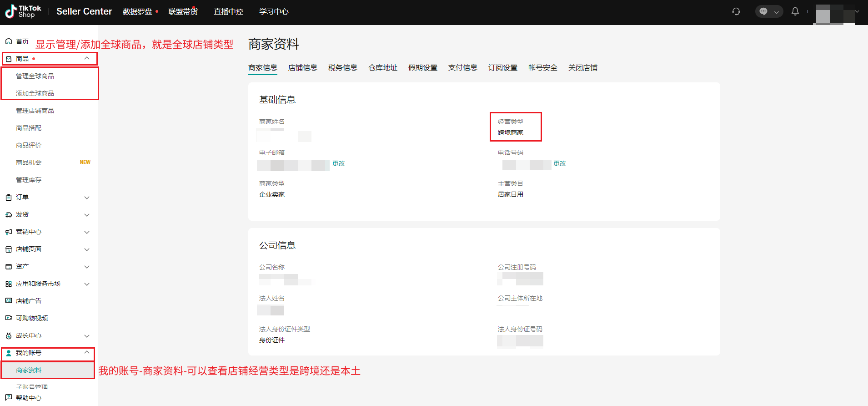Image resolution: width=868 pixels, height=406 pixels.
Task: Click the 店铺广告 AD icon
Action: coord(9,301)
